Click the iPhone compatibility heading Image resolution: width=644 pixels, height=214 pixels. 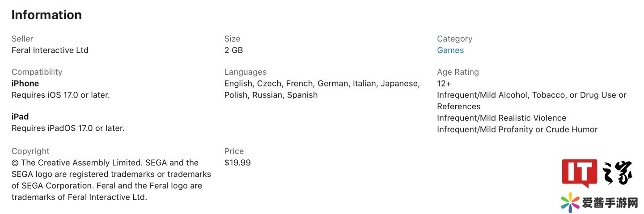25,83
